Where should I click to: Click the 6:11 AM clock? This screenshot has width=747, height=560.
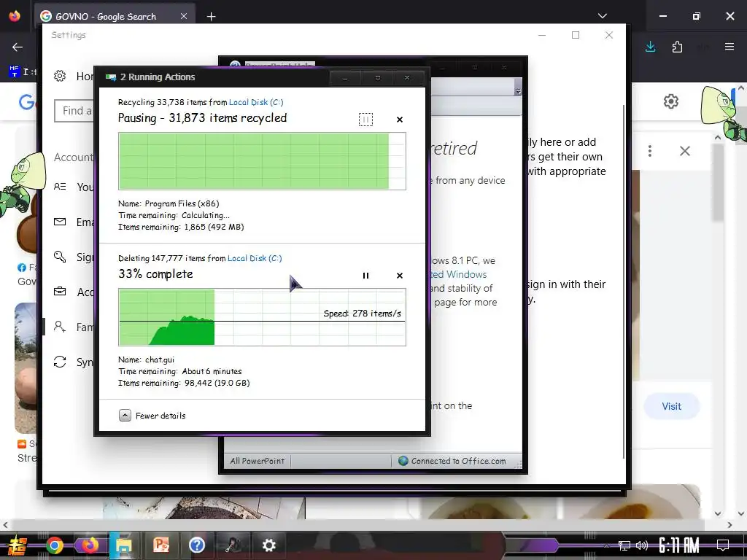(x=679, y=545)
